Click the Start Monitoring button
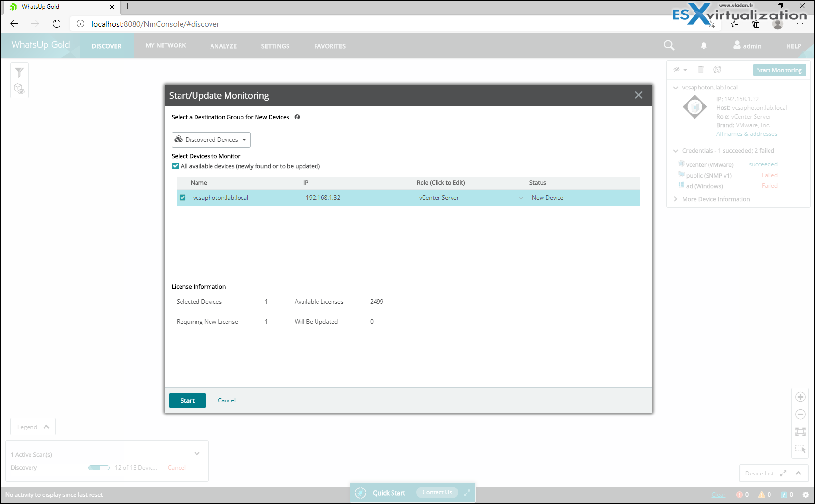815x504 pixels. click(x=779, y=70)
